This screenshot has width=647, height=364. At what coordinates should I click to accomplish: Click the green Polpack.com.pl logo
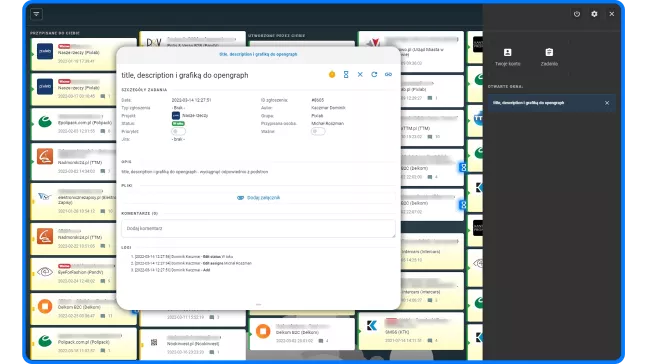(45, 341)
